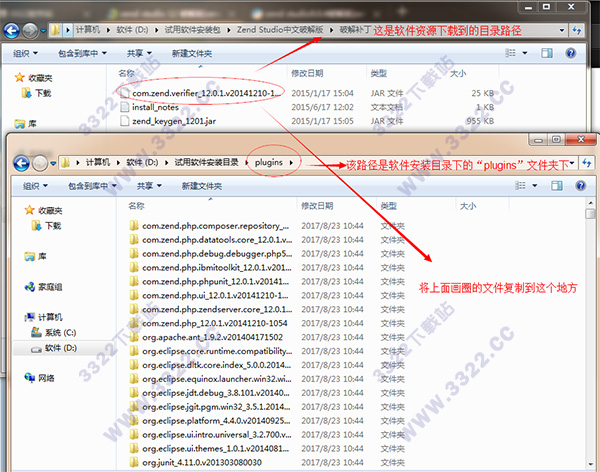Open the view options arrow in the rear window
Screen dimensions: 600x472
[x=525, y=53]
